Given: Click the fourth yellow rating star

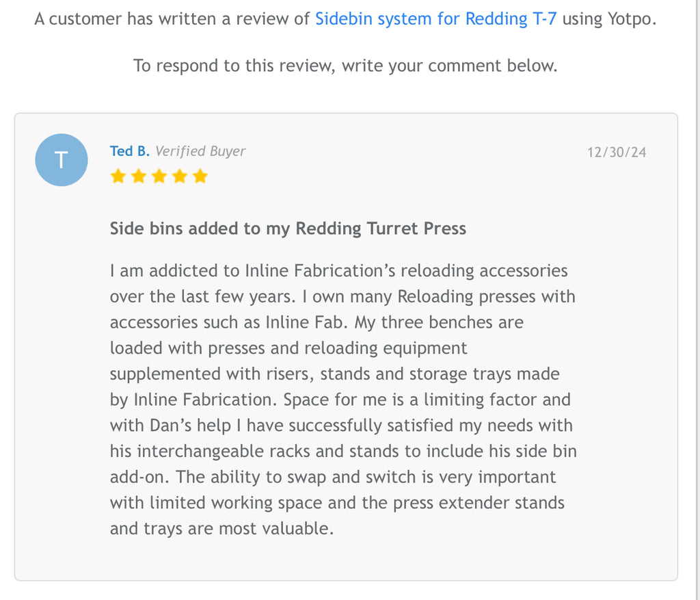Looking at the screenshot, I should (x=179, y=177).
